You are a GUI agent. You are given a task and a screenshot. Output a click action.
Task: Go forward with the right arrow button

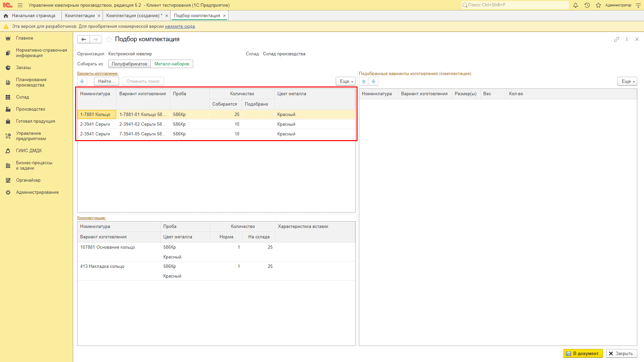(x=96, y=39)
